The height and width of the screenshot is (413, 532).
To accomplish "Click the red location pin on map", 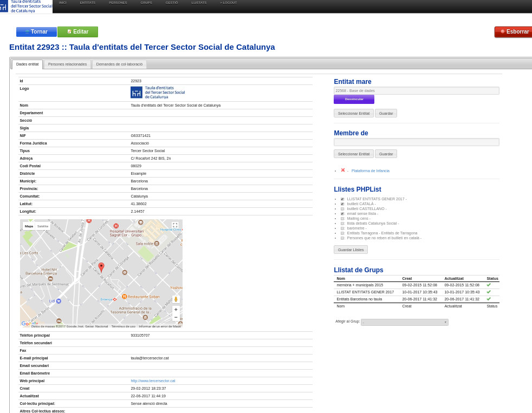I will tap(101, 267).
